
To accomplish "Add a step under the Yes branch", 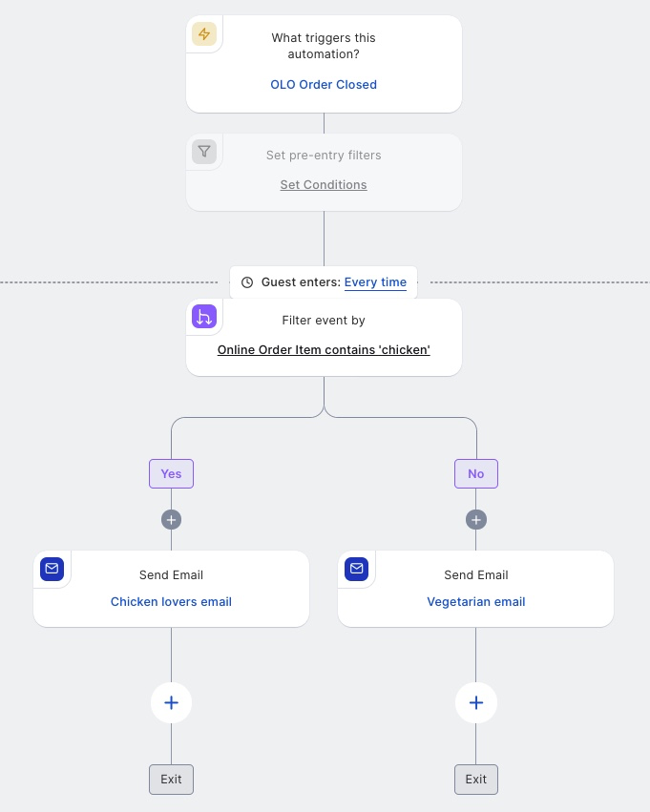I will (x=172, y=519).
